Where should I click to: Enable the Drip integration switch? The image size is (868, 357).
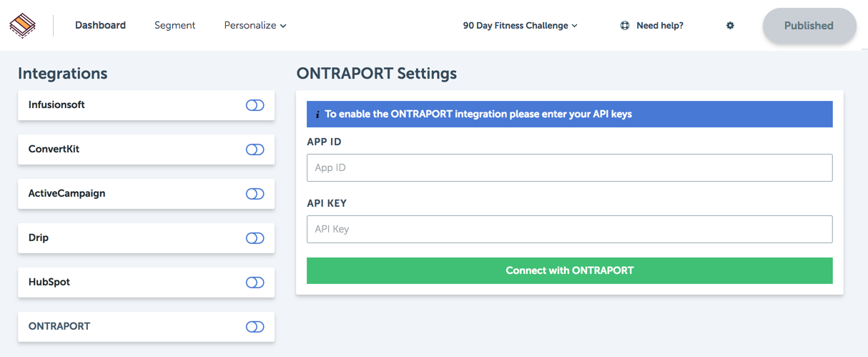coord(255,238)
